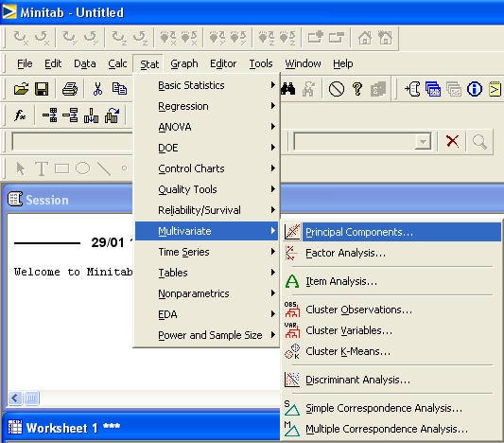Expand the Reliability/Survival submenu
Image resolution: width=504 pixels, height=443 pixels.
click(x=206, y=210)
